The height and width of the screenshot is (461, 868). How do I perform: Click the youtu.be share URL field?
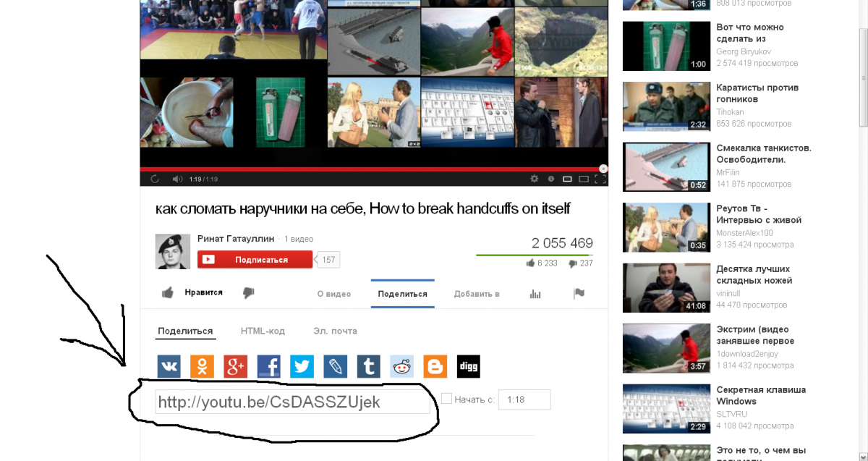click(292, 402)
